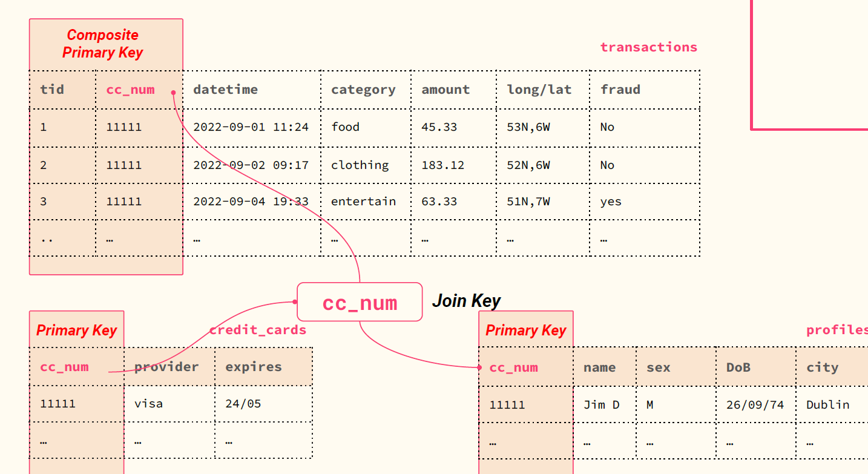Click cc_num header in credit_cards table
The width and height of the screenshot is (868, 474).
[x=64, y=367]
